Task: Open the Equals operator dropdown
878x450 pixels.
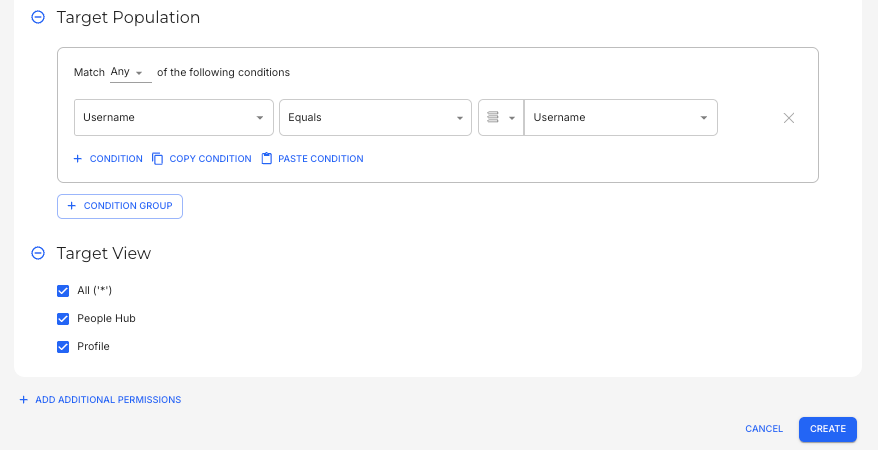Action: point(375,118)
